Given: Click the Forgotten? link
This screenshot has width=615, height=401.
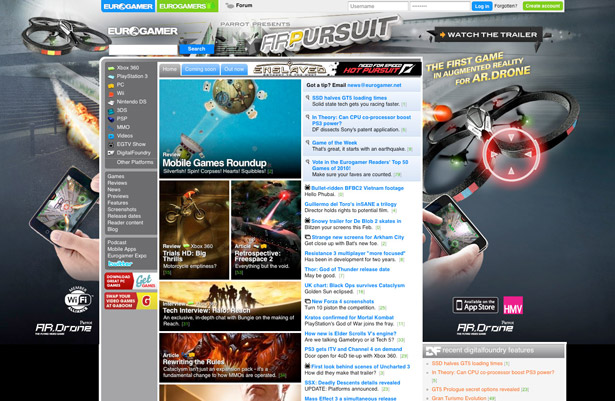Looking at the screenshot, I should click(506, 6).
